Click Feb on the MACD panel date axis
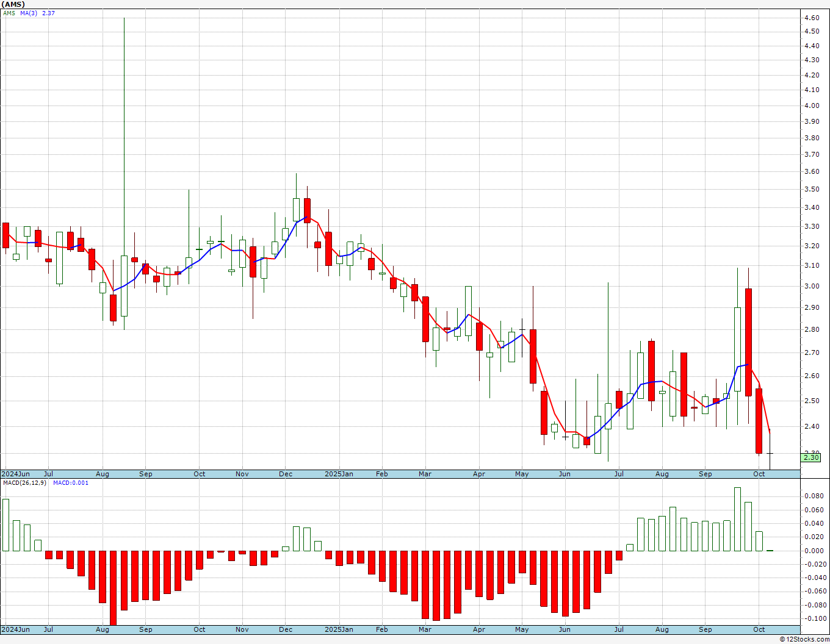830x644 pixels. (381, 629)
